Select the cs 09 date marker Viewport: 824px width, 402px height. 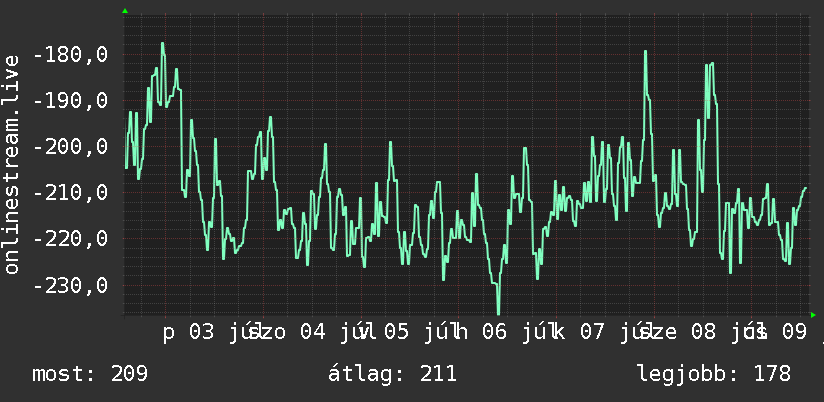point(776,333)
